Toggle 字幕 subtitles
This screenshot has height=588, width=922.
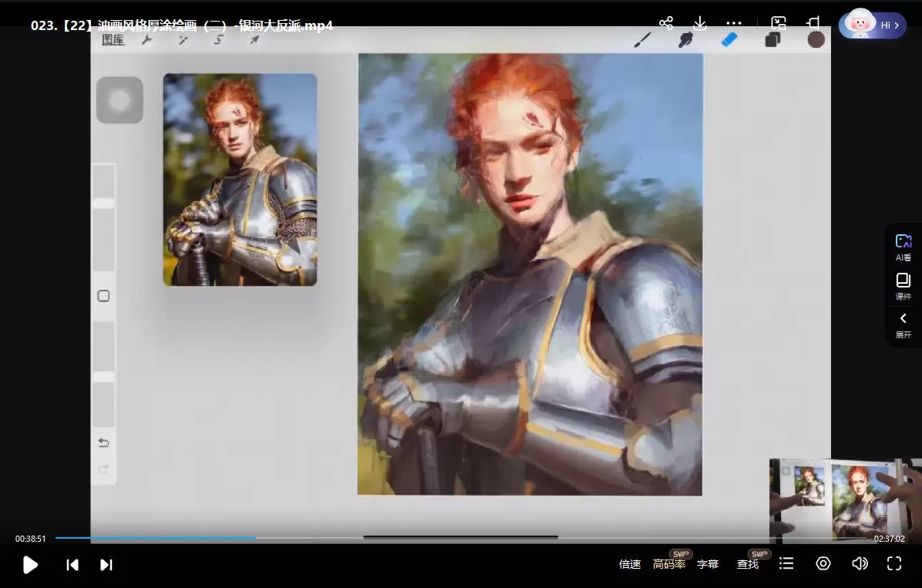click(x=708, y=564)
